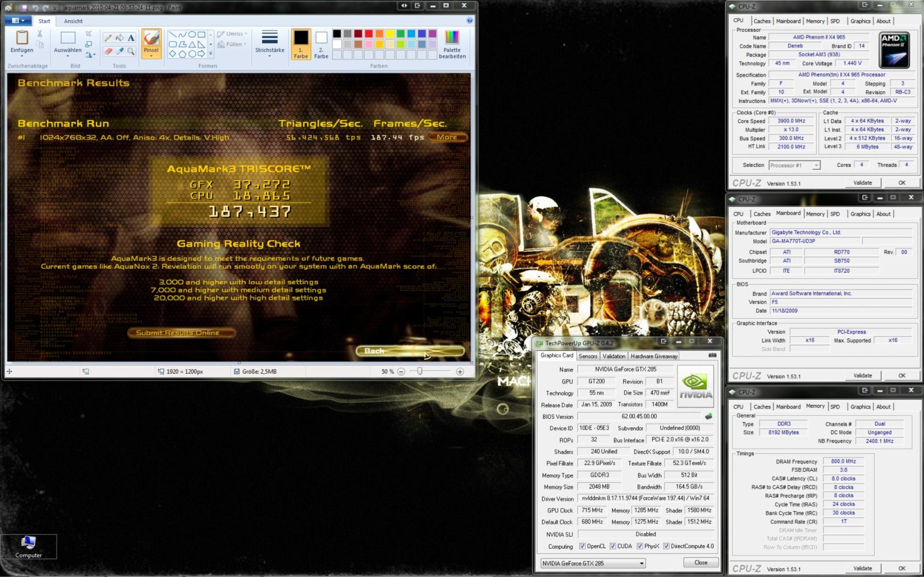Click the Auswählen selection rectangle icon

coord(68,38)
